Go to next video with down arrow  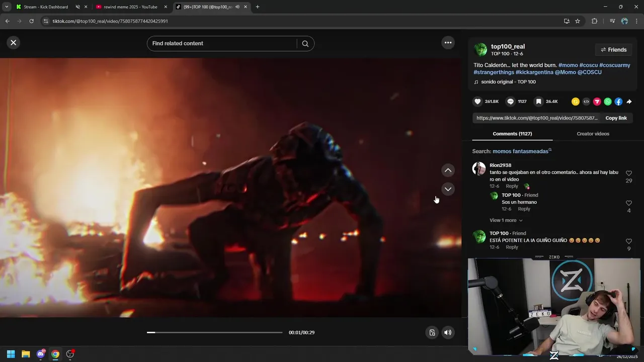(448, 189)
